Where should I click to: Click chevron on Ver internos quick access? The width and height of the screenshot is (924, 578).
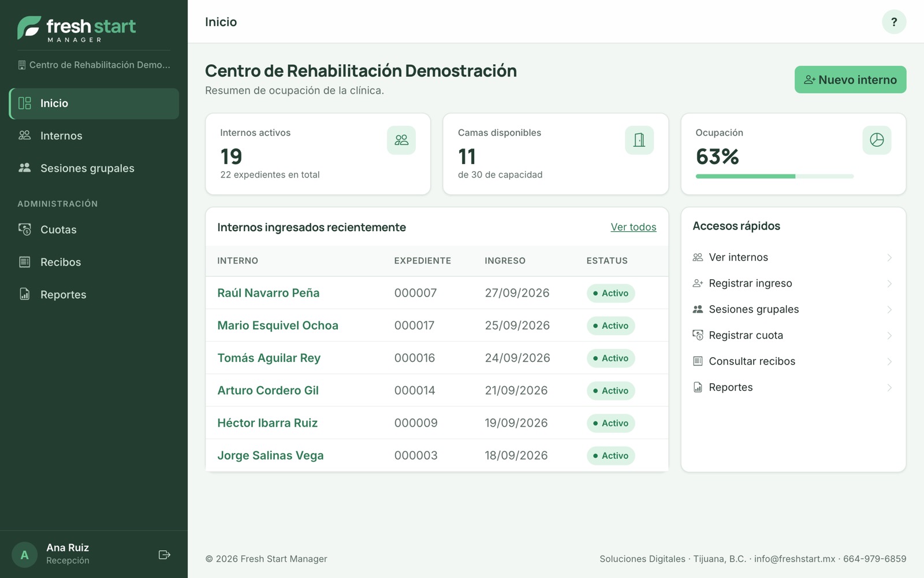pyautogui.click(x=889, y=258)
